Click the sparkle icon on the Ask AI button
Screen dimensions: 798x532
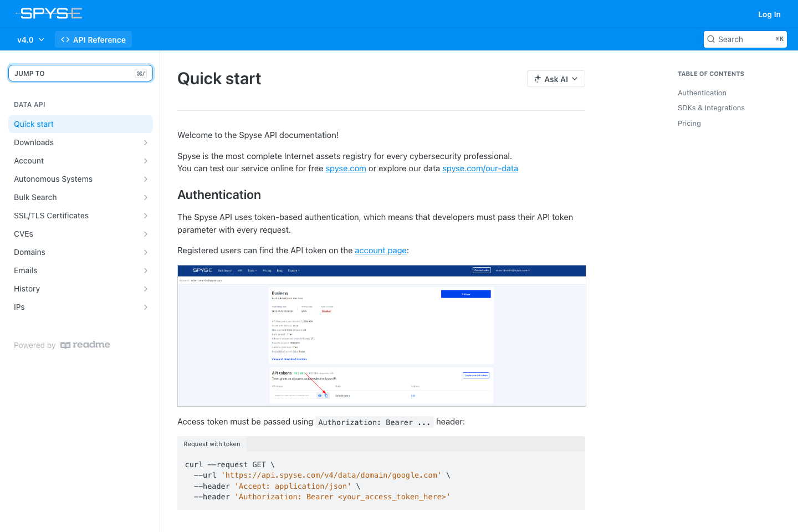point(537,79)
